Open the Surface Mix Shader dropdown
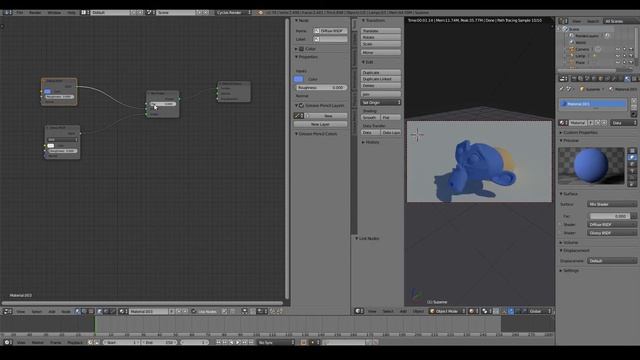Image resolution: width=640 pixels, height=360 pixels. click(x=612, y=204)
